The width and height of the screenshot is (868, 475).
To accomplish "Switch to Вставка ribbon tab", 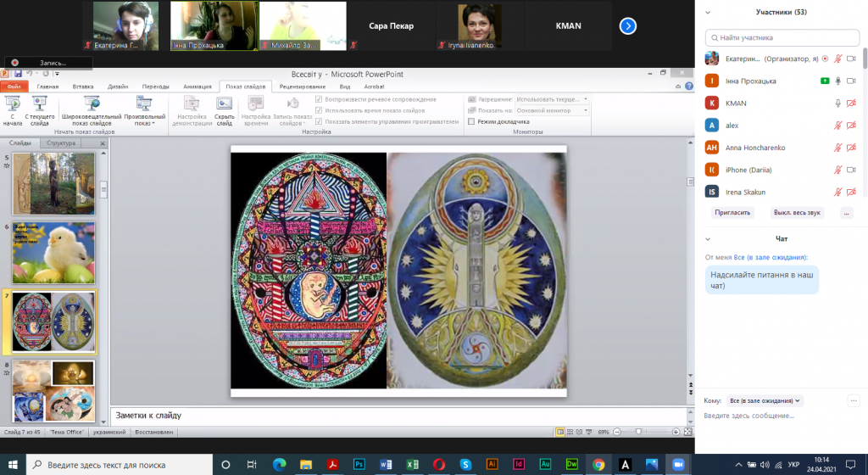I will (x=82, y=87).
